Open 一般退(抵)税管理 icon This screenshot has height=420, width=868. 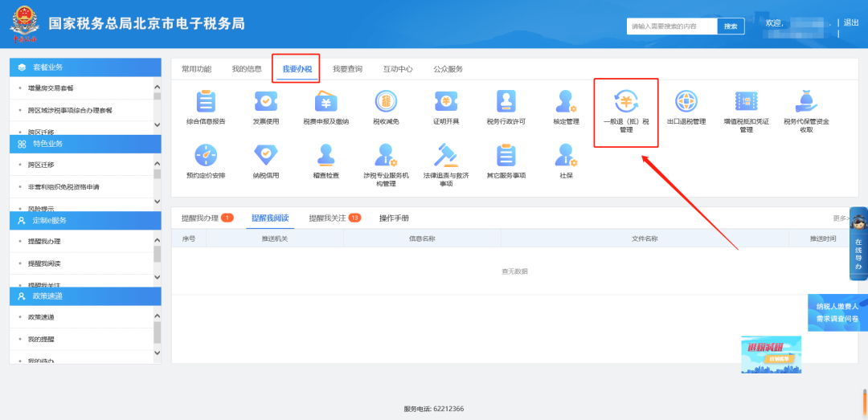626,102
